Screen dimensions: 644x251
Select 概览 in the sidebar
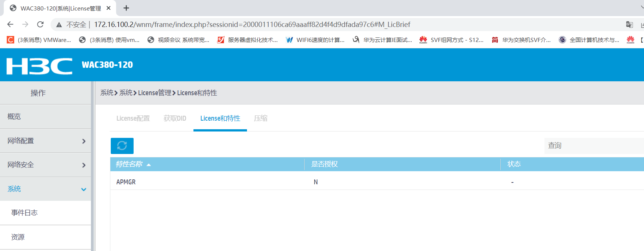45,117
